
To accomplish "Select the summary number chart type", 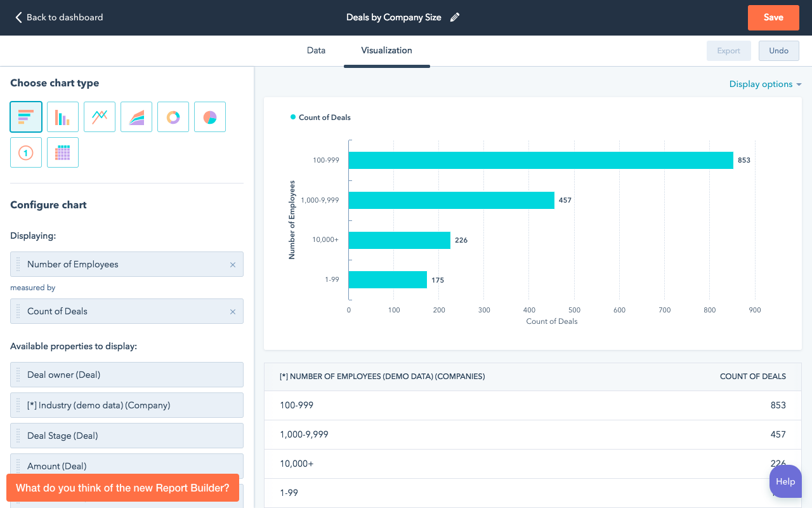I will coord(26,152).
